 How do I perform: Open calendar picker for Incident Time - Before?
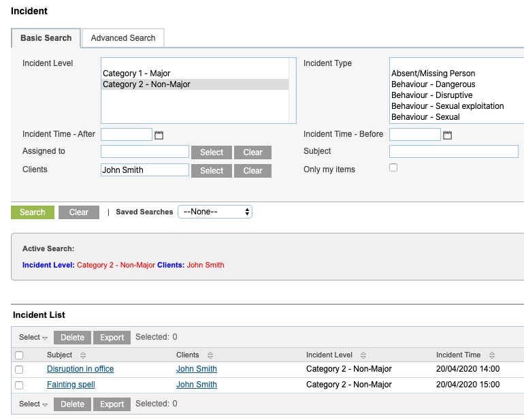(447, 135)
